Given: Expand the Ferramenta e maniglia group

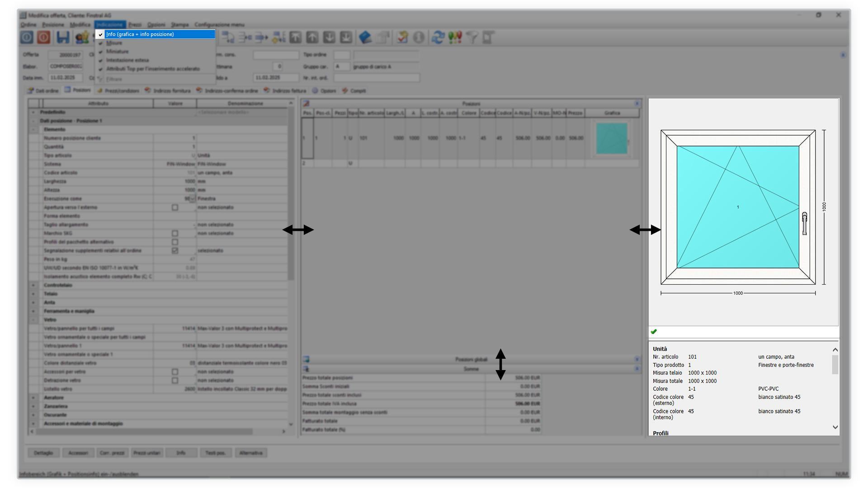Looking at the screenshot, I should point(33,311).
